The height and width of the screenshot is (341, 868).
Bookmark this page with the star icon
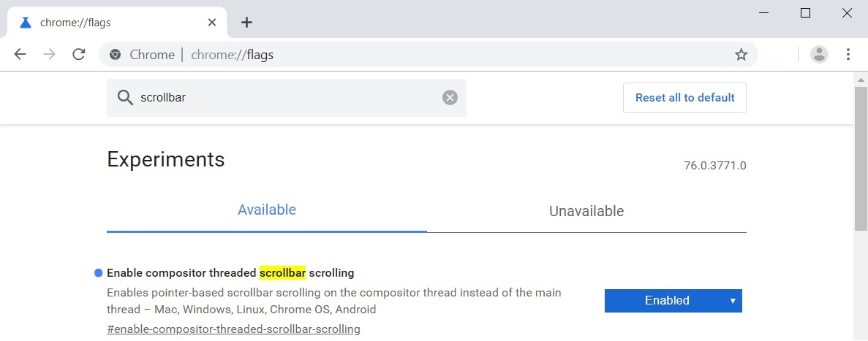coord(741,55)
